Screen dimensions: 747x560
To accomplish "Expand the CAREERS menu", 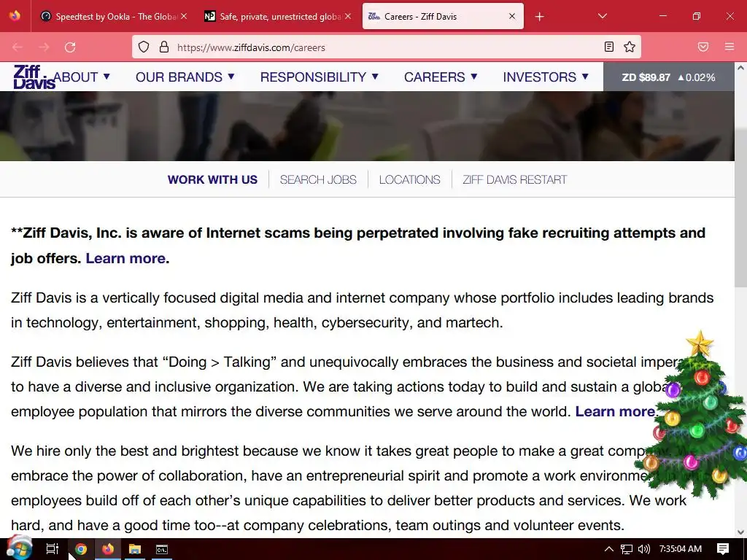I will (x=441, y=77).
